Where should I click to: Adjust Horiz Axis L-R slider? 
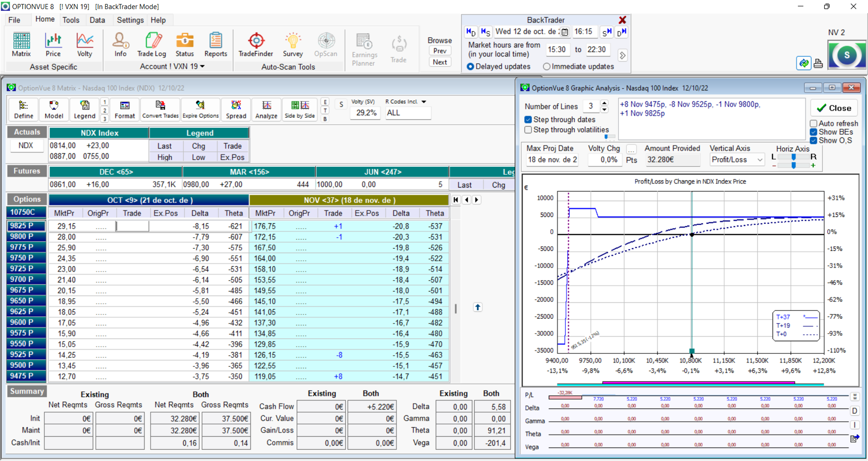[x=793, y=157]
